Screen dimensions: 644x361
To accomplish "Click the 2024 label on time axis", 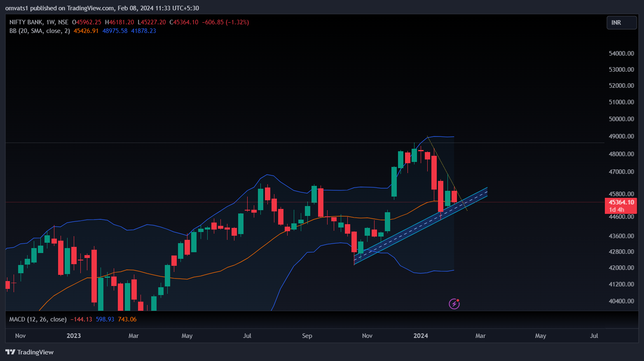I will point(421,335).
